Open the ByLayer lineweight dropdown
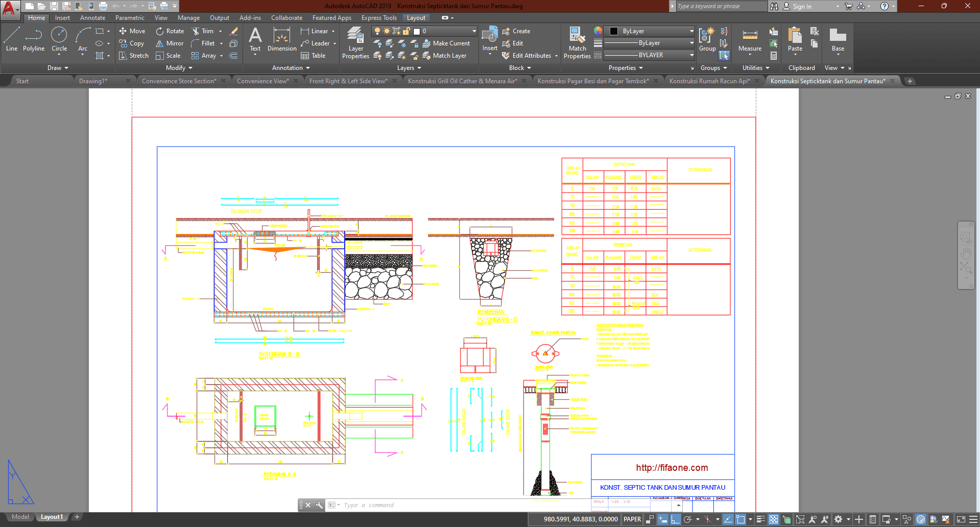Screen dimensions: 980x527 coord(649,43)
